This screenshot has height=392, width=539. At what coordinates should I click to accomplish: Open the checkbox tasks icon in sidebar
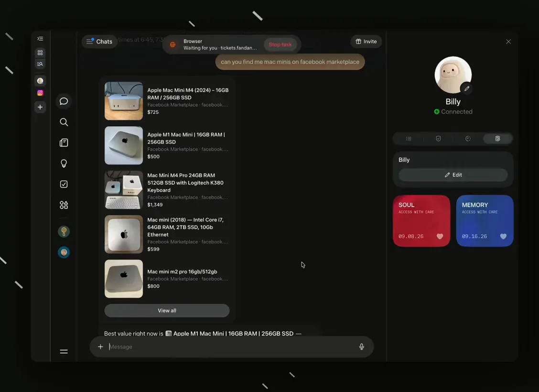(64, 185)
